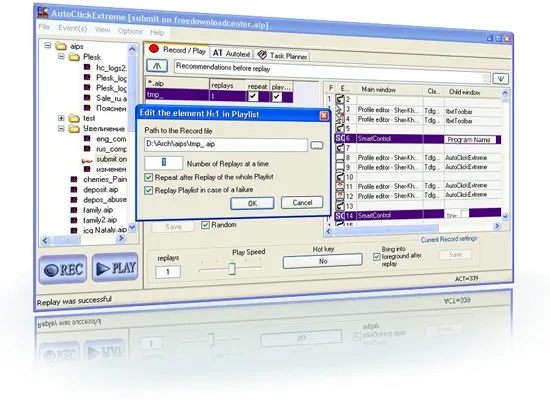The width and height of the screenshot is (550, 420).
Task: Uncheck Repeat after Replay of the whole Playlist
Action: point(148,177)
